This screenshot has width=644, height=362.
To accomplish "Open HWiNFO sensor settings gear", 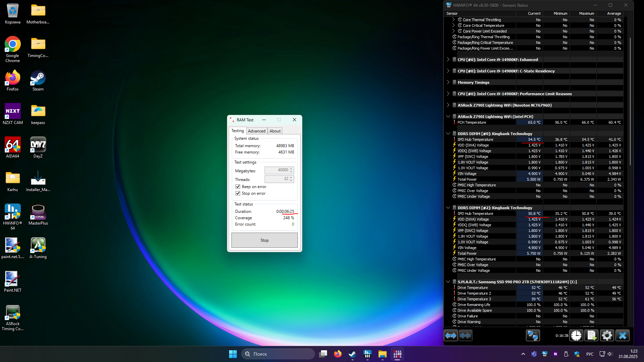I will (607, 336).
